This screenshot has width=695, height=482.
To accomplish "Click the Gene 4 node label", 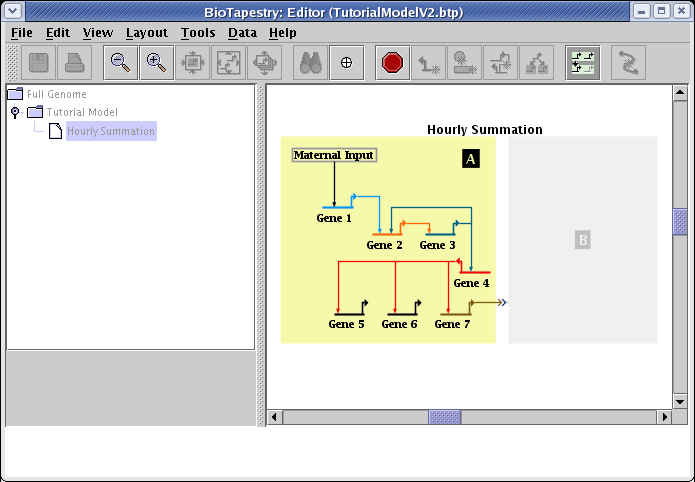I will click(471, 283).
